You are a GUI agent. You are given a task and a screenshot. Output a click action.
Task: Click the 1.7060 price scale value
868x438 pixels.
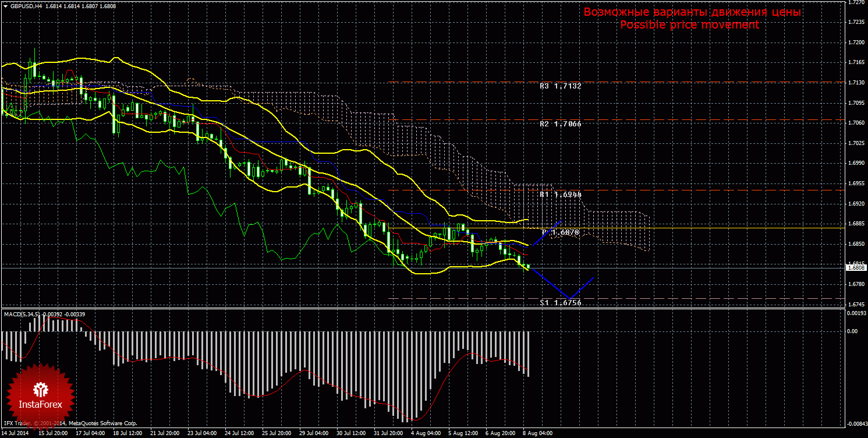[x=856, y=123]
